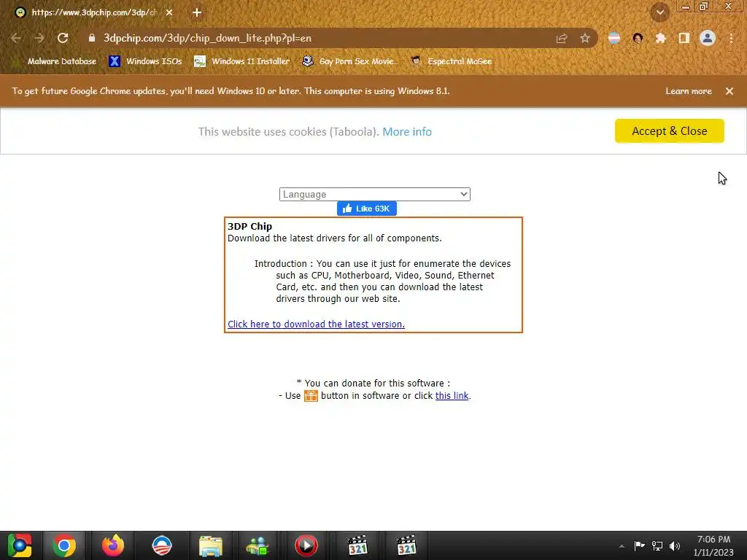
Task: Click Learn more about Chrome updates
Action: [689, 91]
